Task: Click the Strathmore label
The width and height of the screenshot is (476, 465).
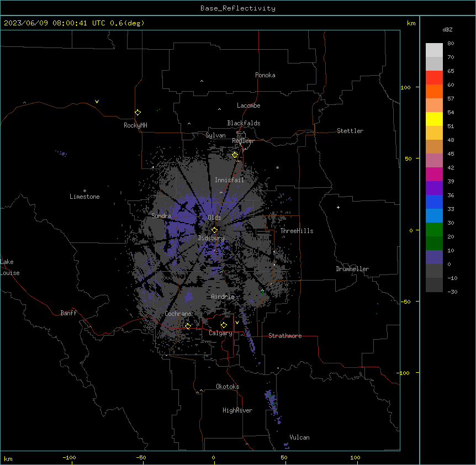Action: tap(285, 336)
